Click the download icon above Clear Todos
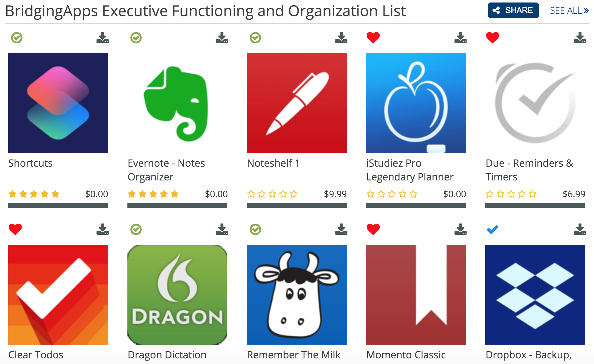 point(102,229)
